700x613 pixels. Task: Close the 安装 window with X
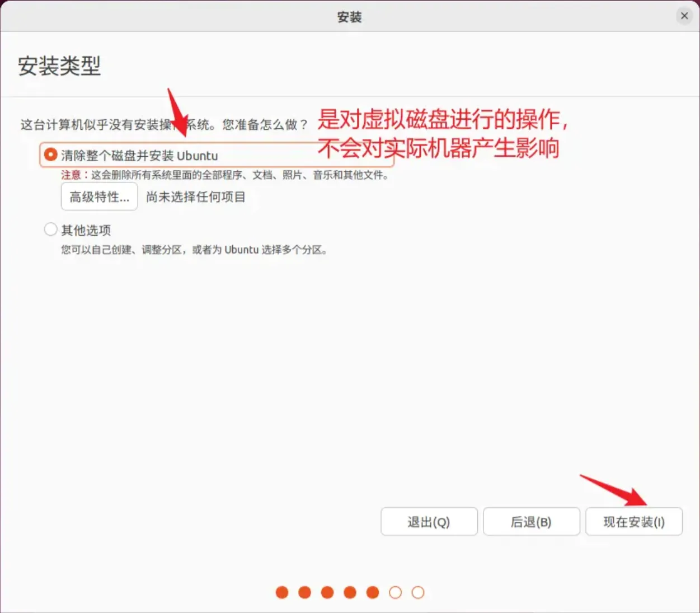point(684,16)
